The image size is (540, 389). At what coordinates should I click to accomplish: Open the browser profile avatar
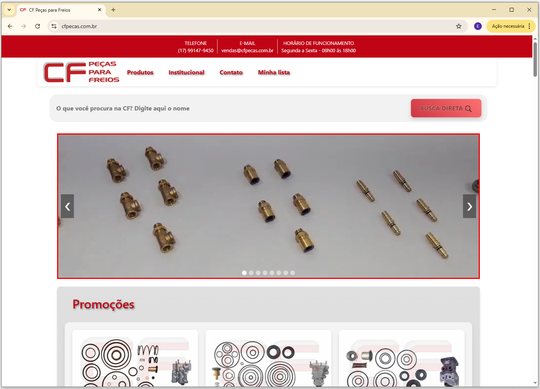click(x=478, y=26)
